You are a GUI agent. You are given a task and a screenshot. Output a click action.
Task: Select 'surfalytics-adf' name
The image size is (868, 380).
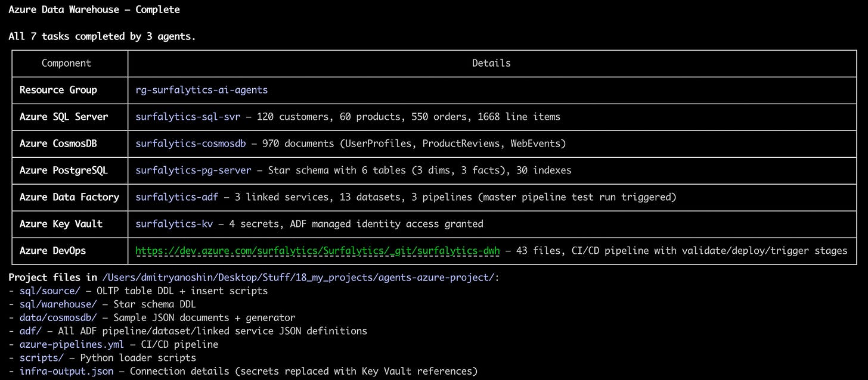176,197
